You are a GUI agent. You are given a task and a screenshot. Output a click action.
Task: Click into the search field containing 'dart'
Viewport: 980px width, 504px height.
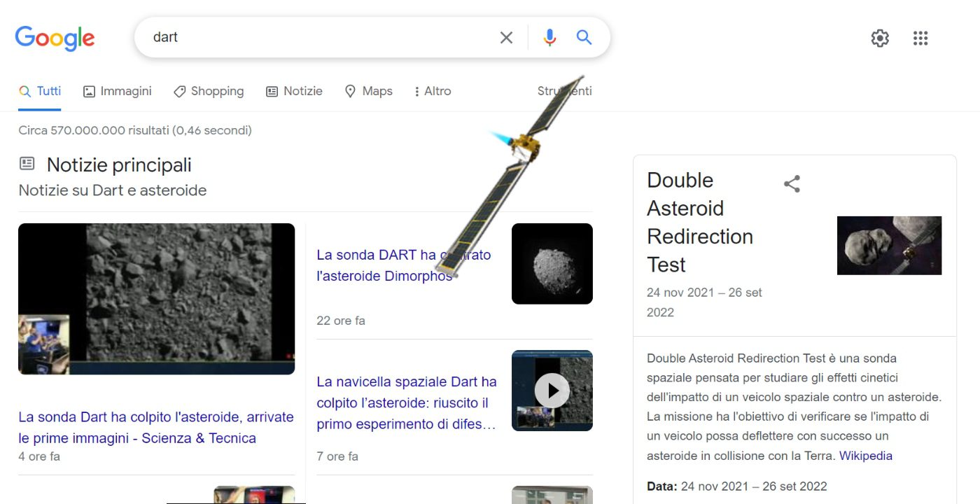315,38
